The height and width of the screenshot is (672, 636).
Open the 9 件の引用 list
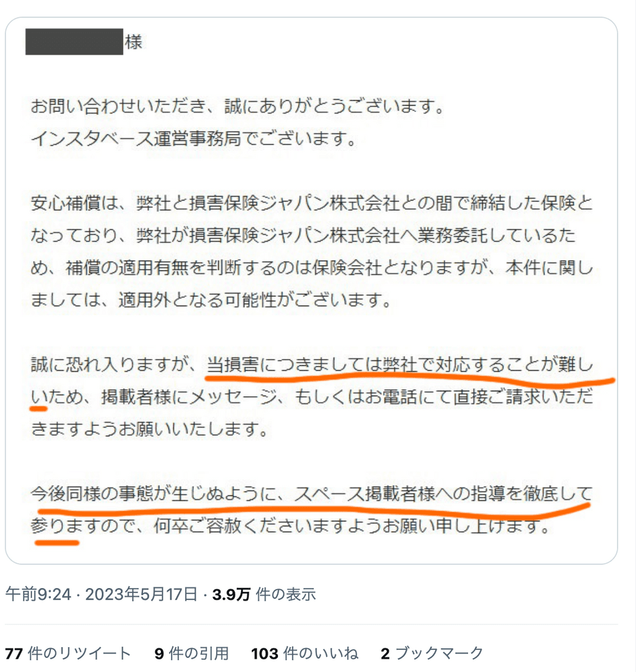(x=191, y=653)
